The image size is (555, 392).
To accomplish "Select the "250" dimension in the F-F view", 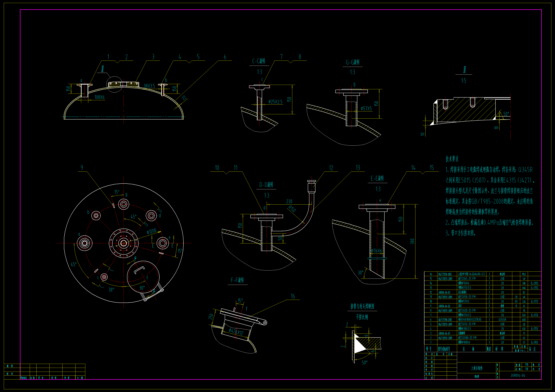I will click(x=211, y=316).
